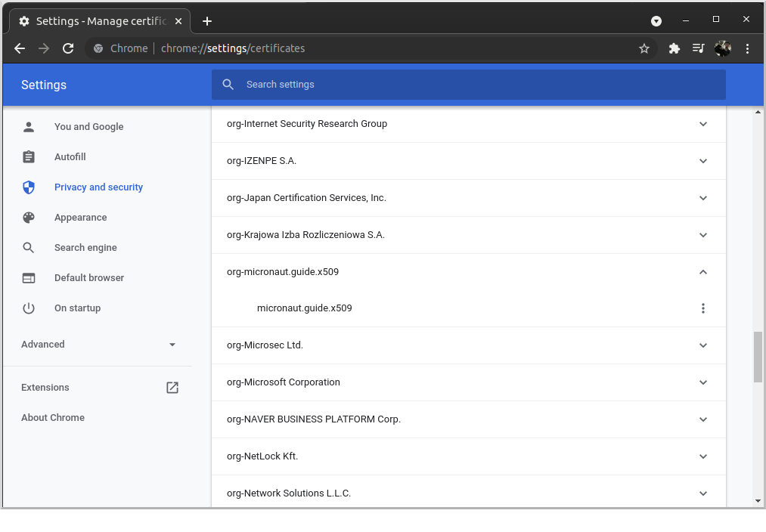The image size is (766, 532).
Task: Click the address bar URL chrome://settings/certificates
Action: coord(233,48)
